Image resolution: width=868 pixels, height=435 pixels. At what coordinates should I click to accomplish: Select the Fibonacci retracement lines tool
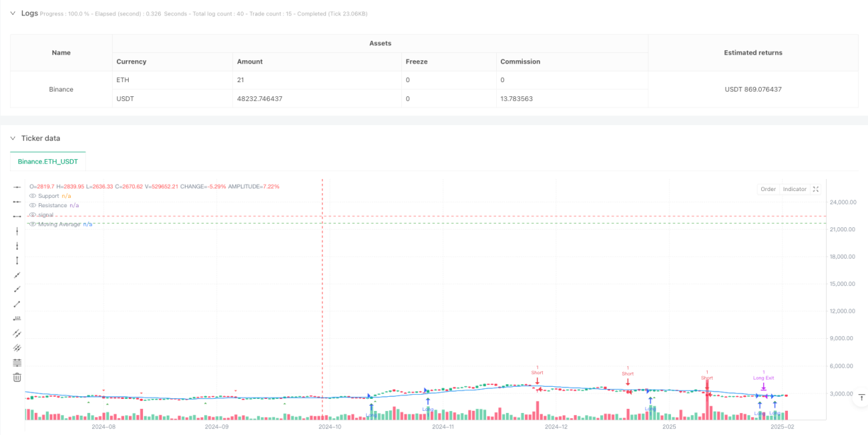click(x=17, y=362)
